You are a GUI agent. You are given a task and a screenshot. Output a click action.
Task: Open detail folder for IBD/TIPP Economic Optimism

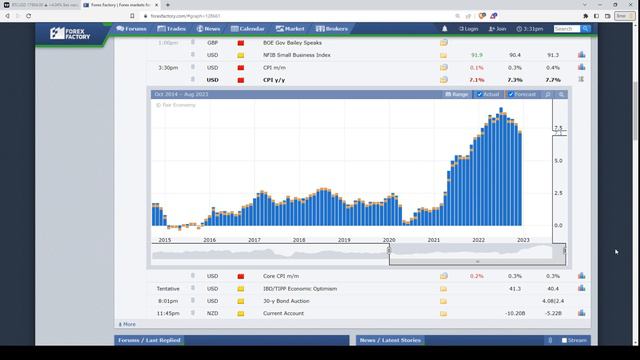click(x=443, y=289)
